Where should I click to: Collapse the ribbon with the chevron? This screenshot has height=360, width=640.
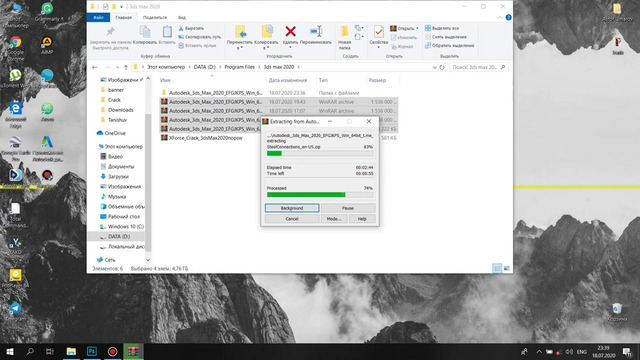(x=500, y=18)
